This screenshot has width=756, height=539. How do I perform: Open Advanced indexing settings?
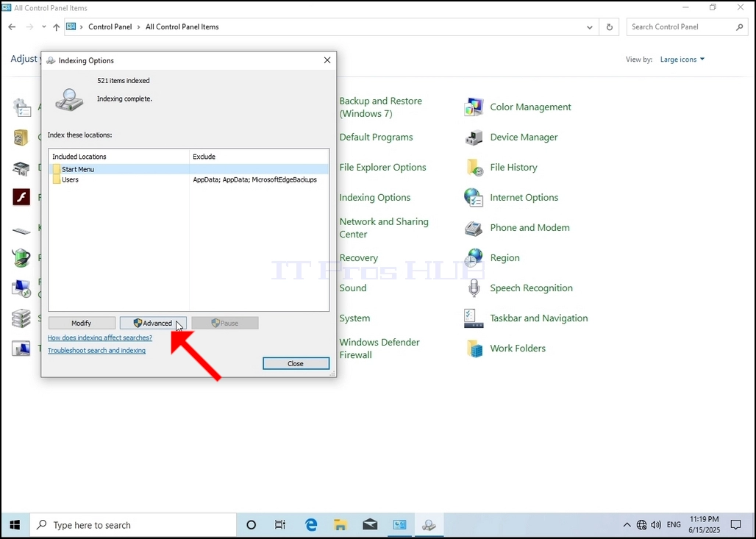(153, 323)
